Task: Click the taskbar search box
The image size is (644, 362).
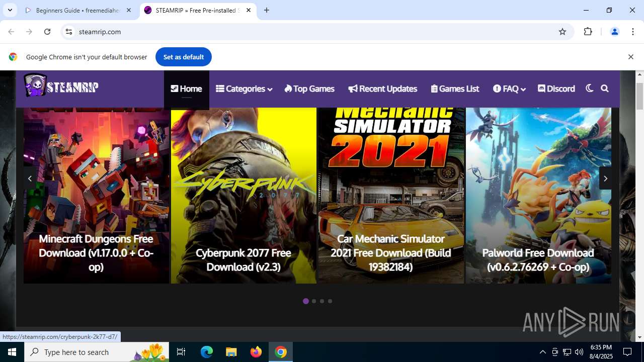Action: tap(97, 352)
